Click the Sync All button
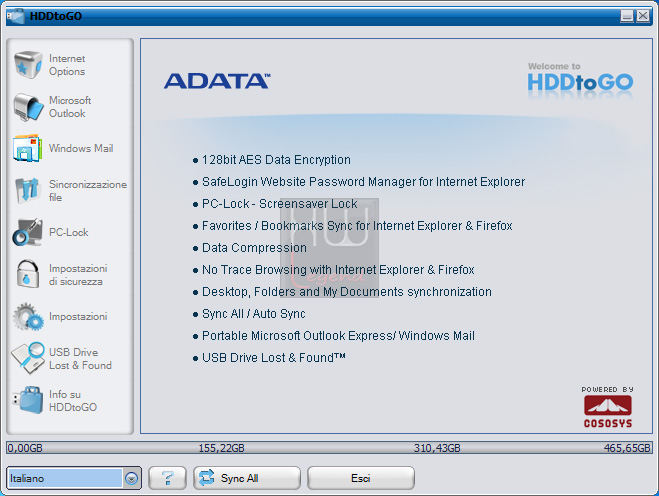 click(247, 478)
